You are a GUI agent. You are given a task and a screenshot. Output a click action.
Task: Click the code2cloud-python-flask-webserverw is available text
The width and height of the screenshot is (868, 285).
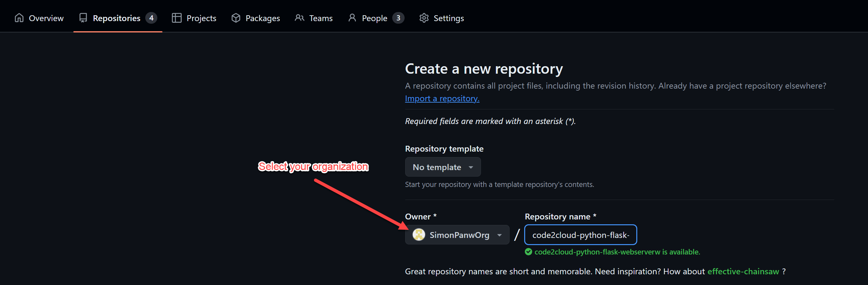pyautogui.click(x=617, y=252)
